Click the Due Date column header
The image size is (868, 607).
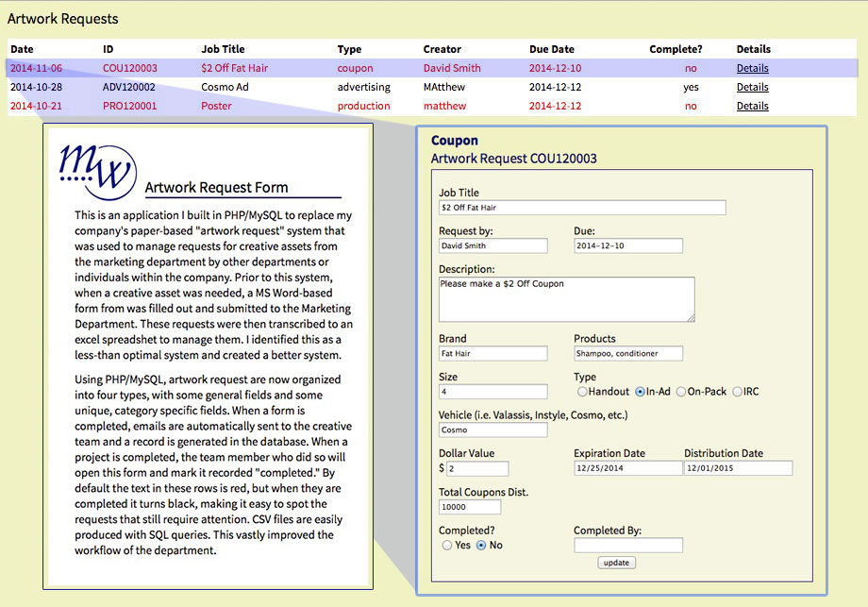tap(552, 49)
